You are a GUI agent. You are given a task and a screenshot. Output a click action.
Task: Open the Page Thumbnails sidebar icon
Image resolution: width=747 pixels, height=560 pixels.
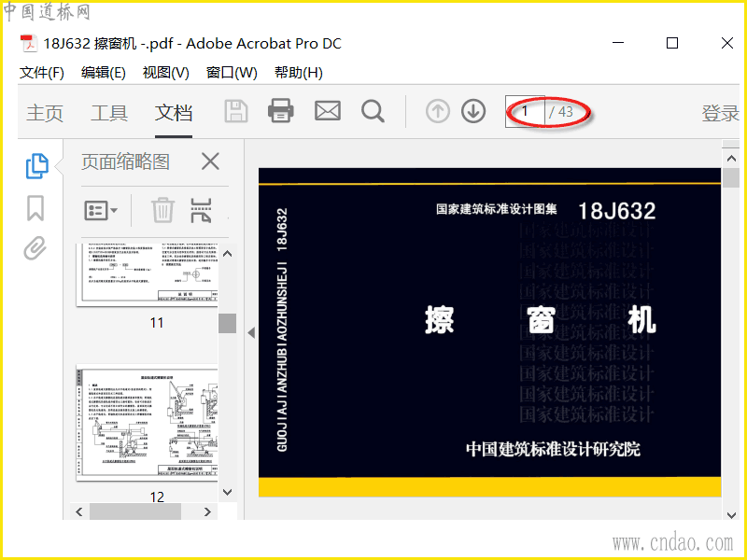[x=36, y=166]
